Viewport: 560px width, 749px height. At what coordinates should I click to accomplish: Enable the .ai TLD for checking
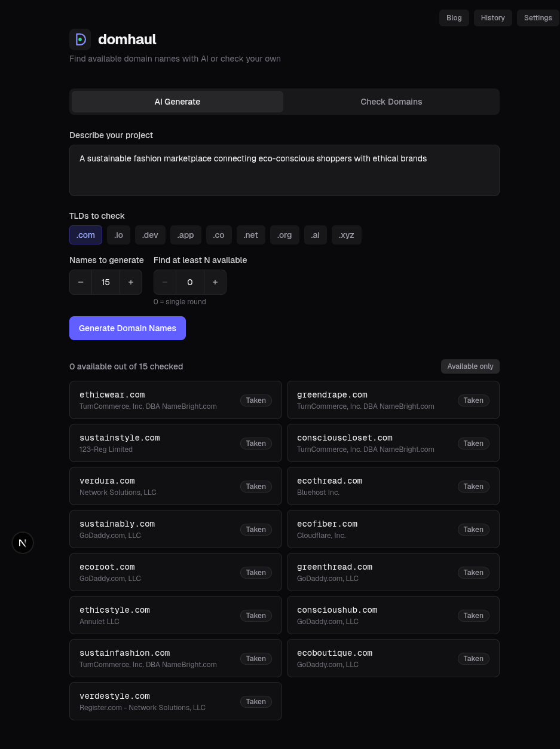coord(316,235)
